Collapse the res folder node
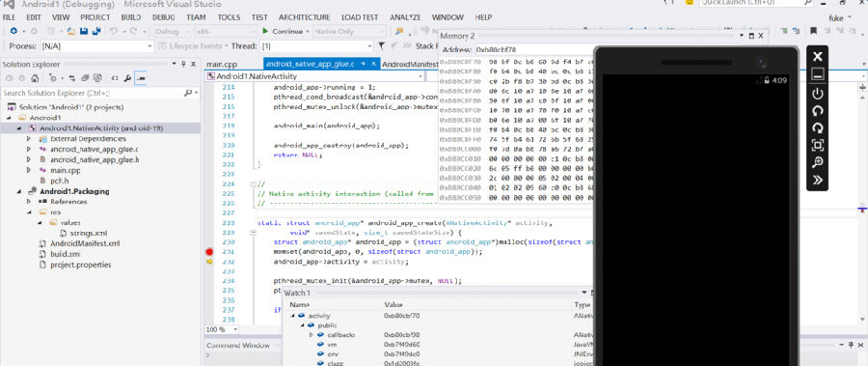The height and width of the screenshot is (366, 868). [x=29, y=212]
